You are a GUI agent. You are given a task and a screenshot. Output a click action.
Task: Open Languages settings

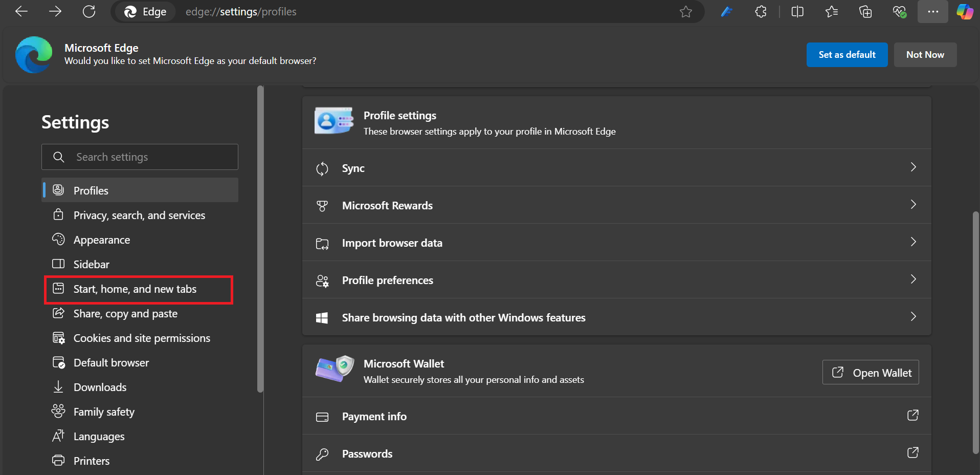140,436
